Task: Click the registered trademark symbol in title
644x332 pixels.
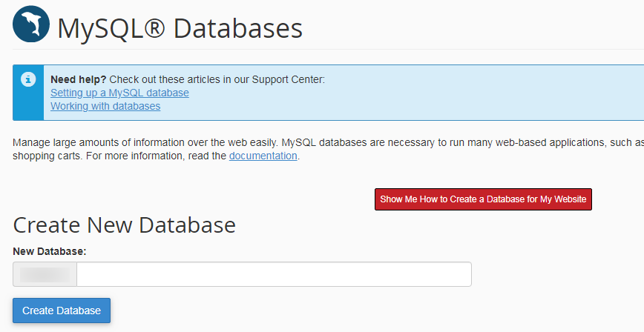Action: 154,28
